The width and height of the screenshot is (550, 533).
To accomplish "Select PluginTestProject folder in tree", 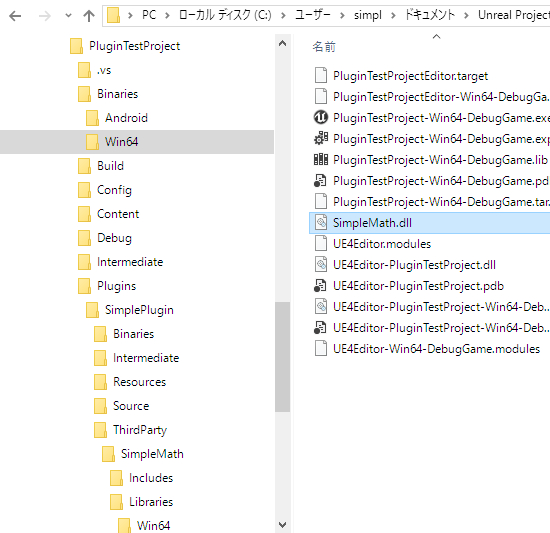I will [134, 46].
